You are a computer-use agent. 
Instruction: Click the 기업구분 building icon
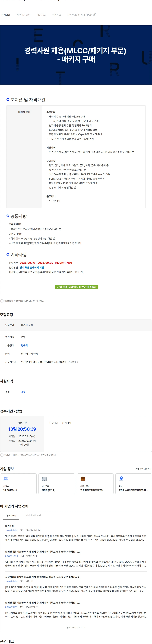click(x=44, y=478)
